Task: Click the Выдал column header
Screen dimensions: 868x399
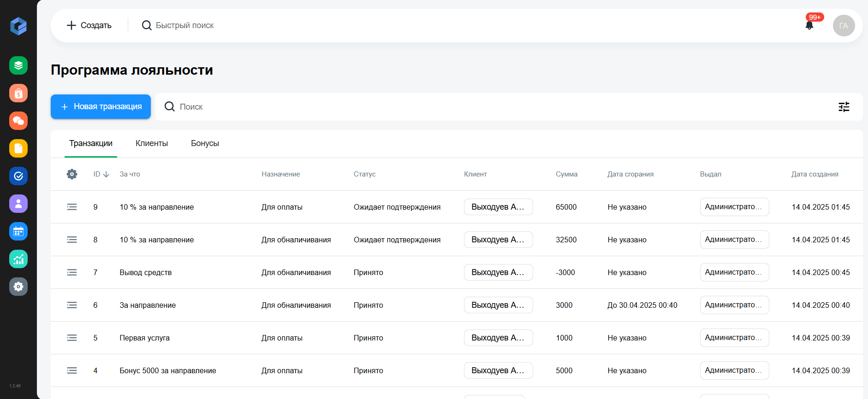Action: coord(711,174)
